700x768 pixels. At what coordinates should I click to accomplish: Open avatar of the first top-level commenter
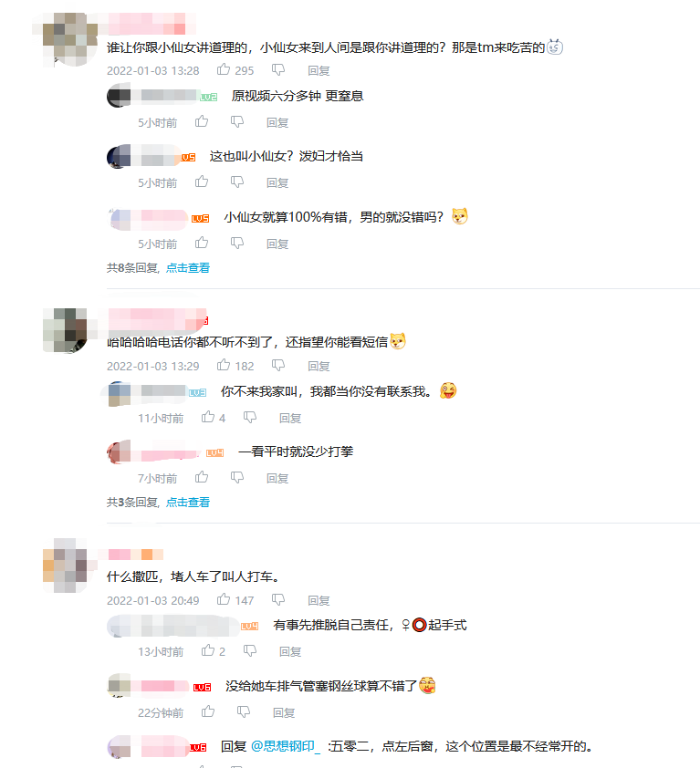tap(70, 39)
